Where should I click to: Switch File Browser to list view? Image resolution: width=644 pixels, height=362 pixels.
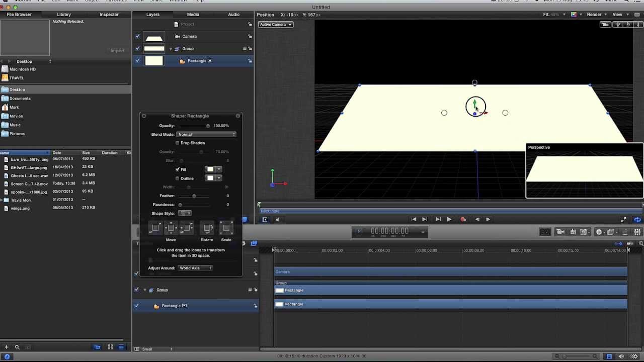121,347
